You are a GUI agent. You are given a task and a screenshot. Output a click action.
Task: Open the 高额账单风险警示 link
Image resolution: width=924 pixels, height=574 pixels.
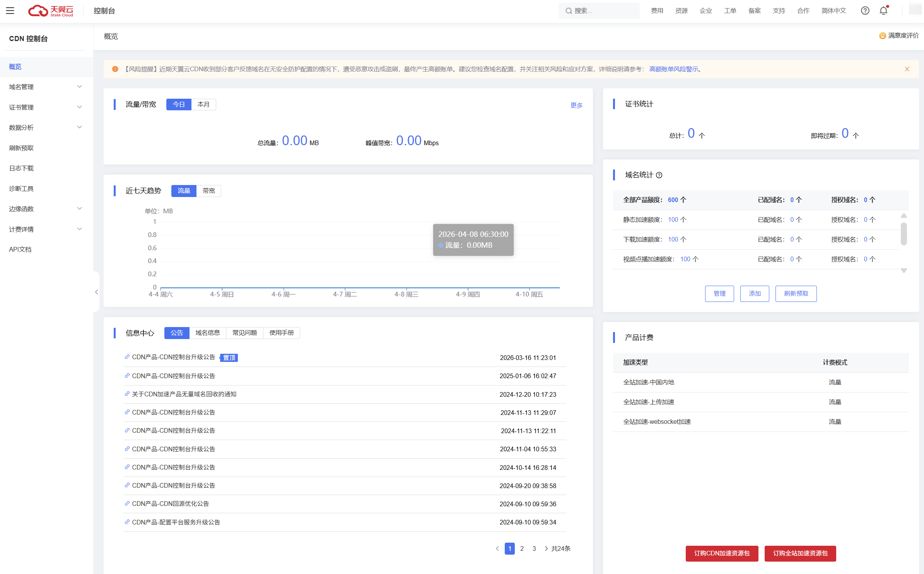click(x=673, y=69)
